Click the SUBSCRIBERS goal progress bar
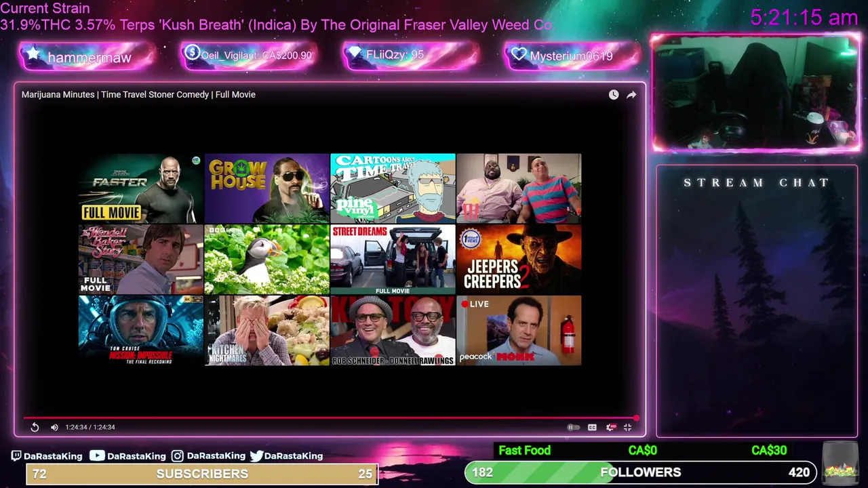The image size is (868, 488). (x=202, y=474)
